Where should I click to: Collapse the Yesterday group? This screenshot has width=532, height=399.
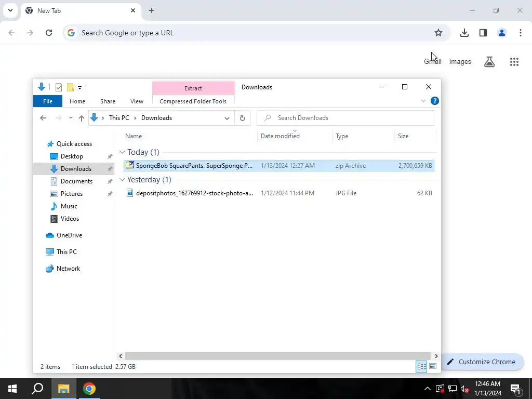pyautogui.click(x=122, y=179)
